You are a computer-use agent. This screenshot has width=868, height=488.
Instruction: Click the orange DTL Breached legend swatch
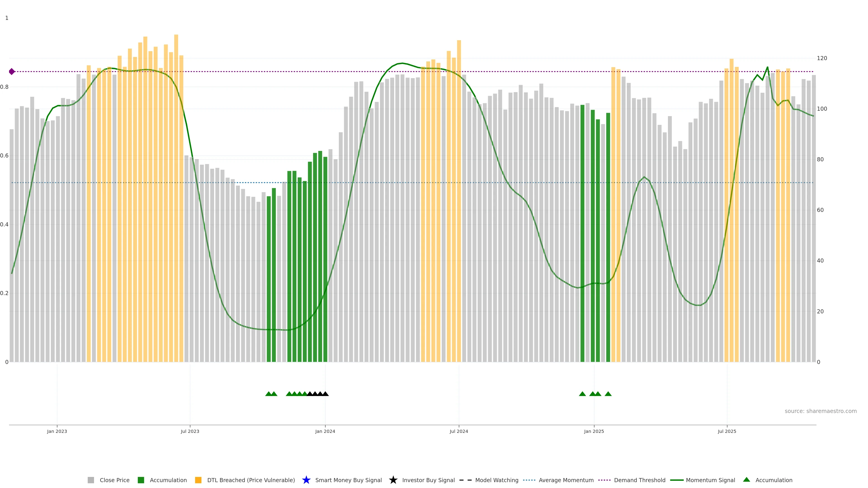point(198,480)
